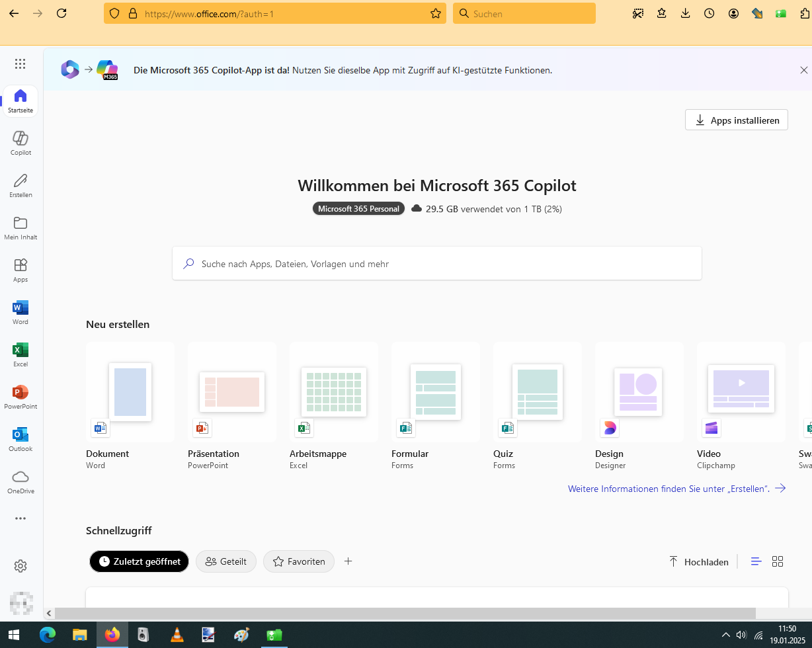Open VLC media player from taskbar

click(x=177, y=635)
